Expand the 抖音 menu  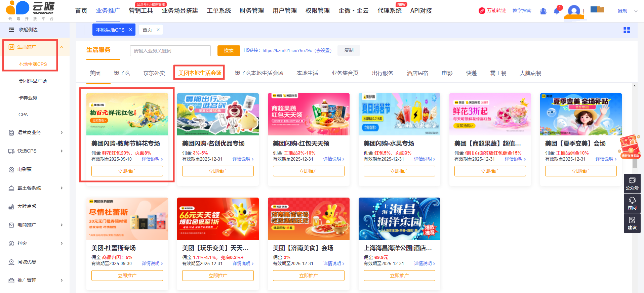(x=62, y=244)
